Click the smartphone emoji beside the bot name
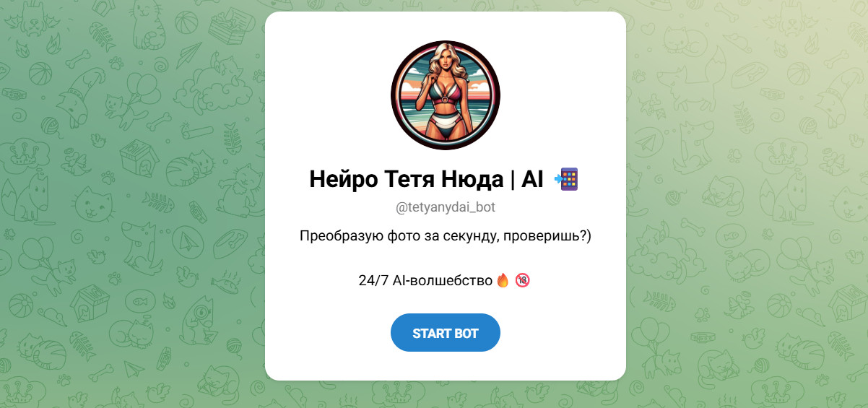Viewport: 868px width, 408px height. (566, 179)
